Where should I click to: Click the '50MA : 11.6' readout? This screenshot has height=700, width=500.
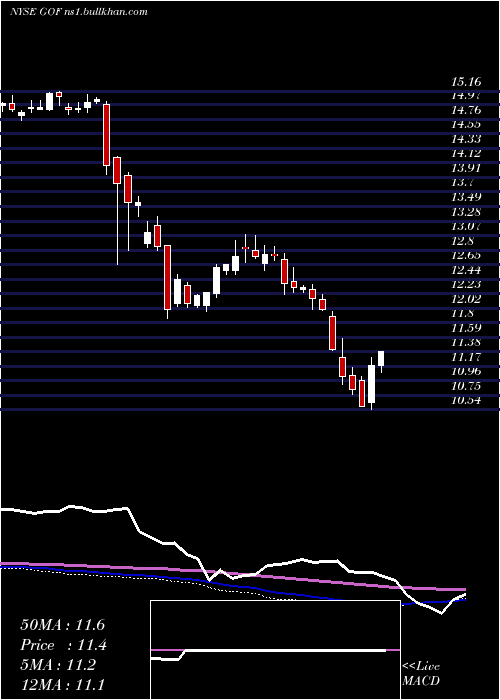(62, 625)
